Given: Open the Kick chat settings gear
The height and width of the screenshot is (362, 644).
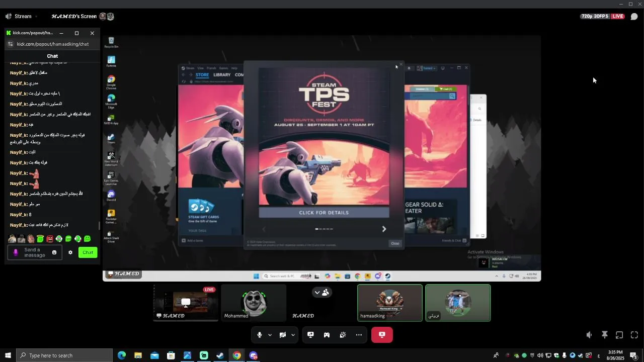Looking at the screenshot, I should [x=70, y=252].
